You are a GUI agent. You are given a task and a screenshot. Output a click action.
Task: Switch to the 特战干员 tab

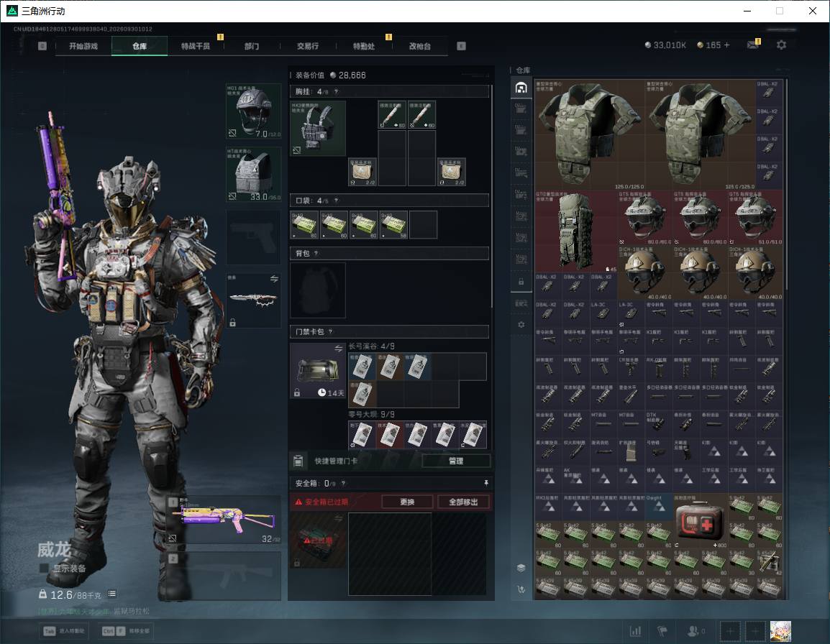click(x=196, y=46)
